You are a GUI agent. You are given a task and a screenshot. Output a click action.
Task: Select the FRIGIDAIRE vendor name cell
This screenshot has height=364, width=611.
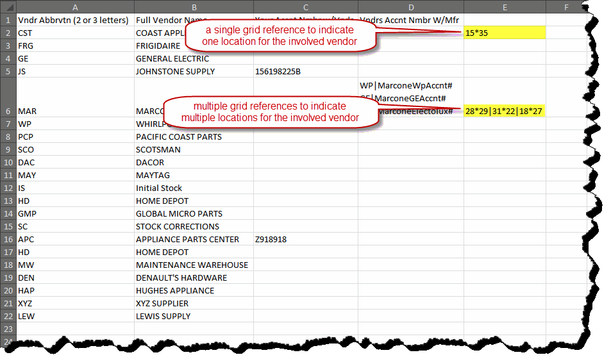(194, 45)
